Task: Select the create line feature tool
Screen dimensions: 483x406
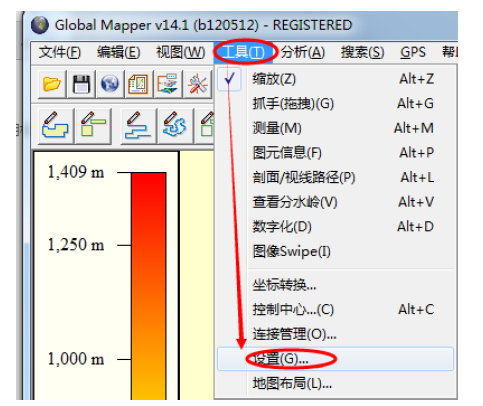Action: coord(138,126)
